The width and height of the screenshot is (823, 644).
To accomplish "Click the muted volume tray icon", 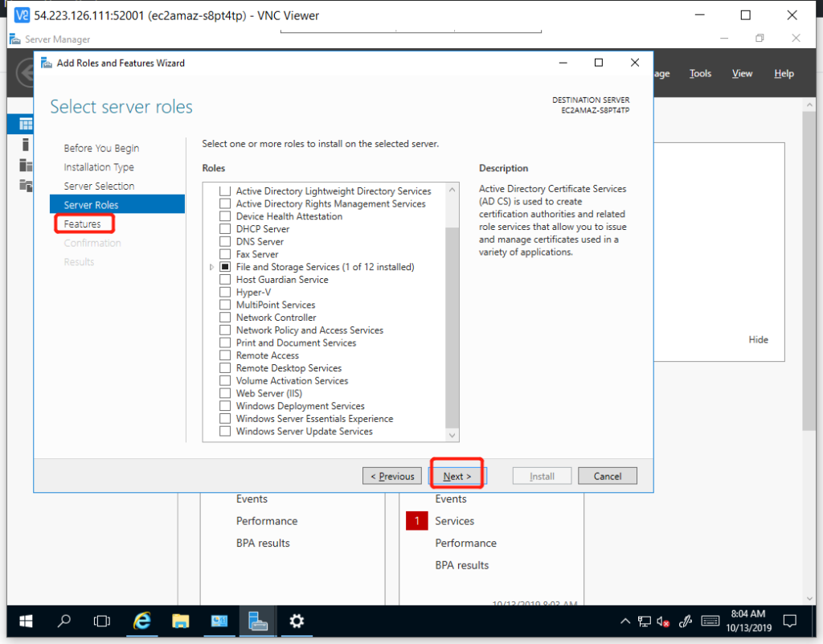I will coord(664,621).
